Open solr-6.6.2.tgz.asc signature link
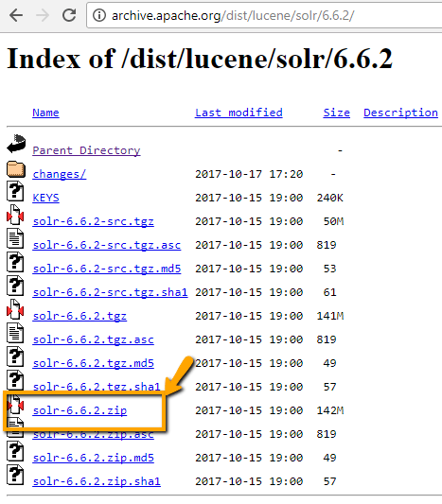The image size is (442, 504). (94, 339)
